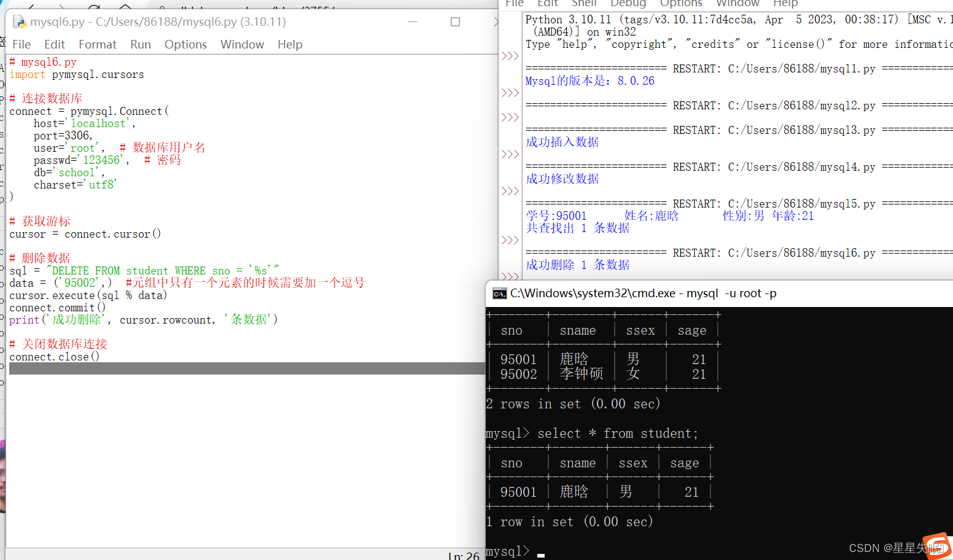The image size is (953, 560).
Task: Open Options menu in IDLE Shell window
Action: [681, 3]
